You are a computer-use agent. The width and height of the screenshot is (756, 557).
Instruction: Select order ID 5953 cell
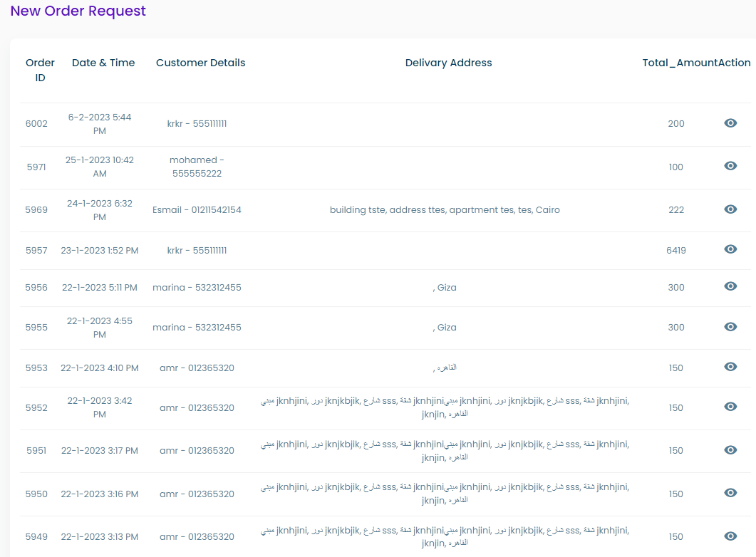(36, 368)
